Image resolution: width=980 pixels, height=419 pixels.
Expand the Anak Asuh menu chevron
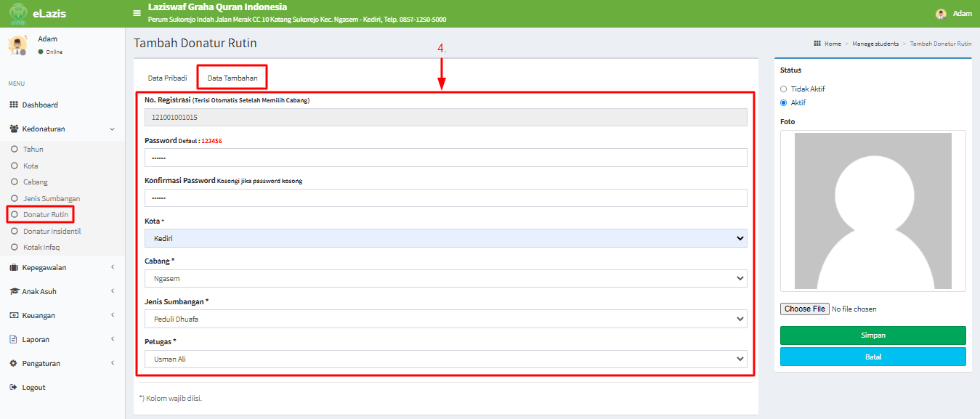tap(113, 291)
